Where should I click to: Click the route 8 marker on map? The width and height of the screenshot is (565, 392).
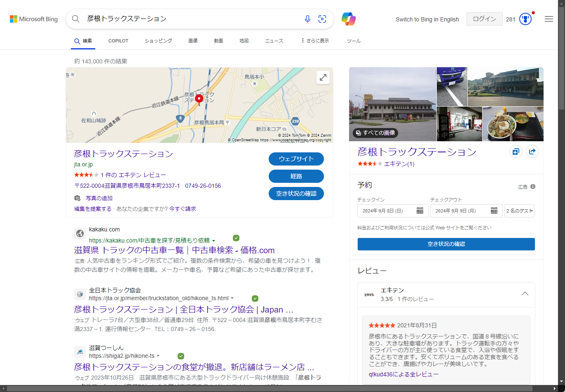coord(180,119)
